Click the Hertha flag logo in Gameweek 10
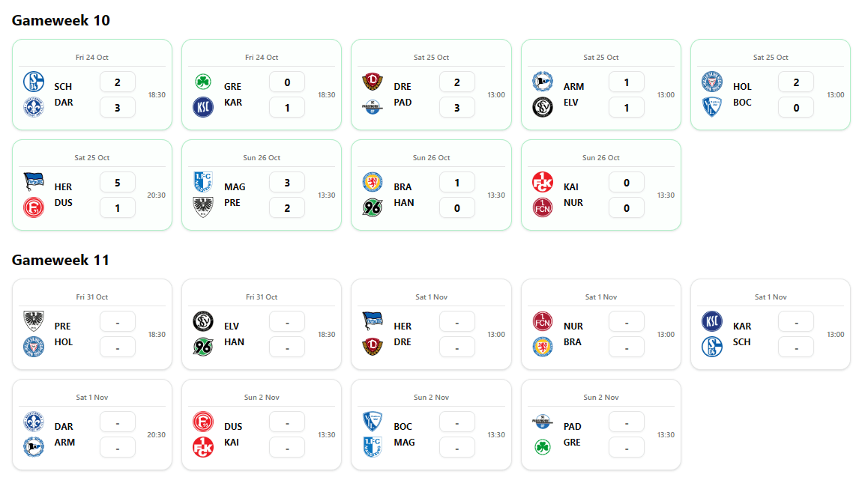Viewport: 868px width, 483px height. (34, 181)
